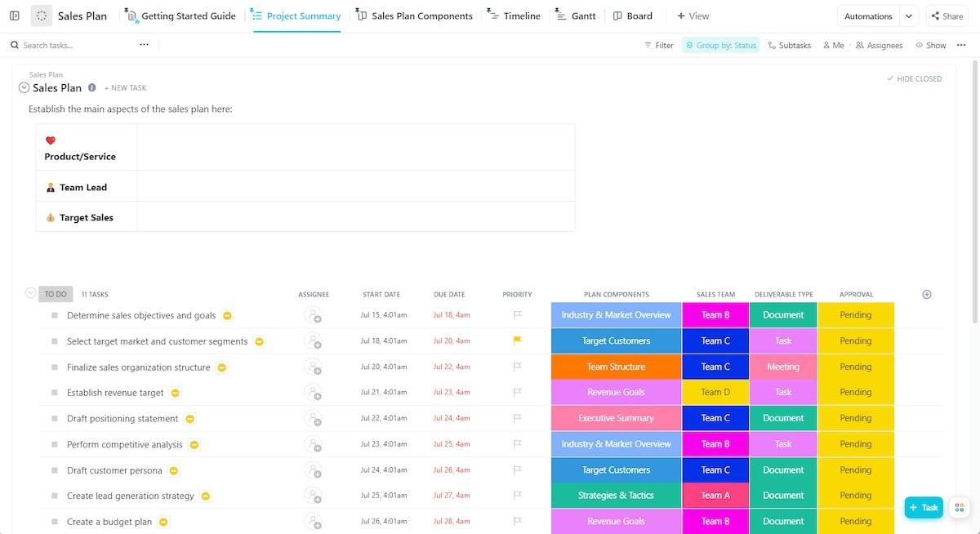Click assignee icon for Determine sales objectives
The height and width of the screenshot is (534, 980).
coord(312,315)
